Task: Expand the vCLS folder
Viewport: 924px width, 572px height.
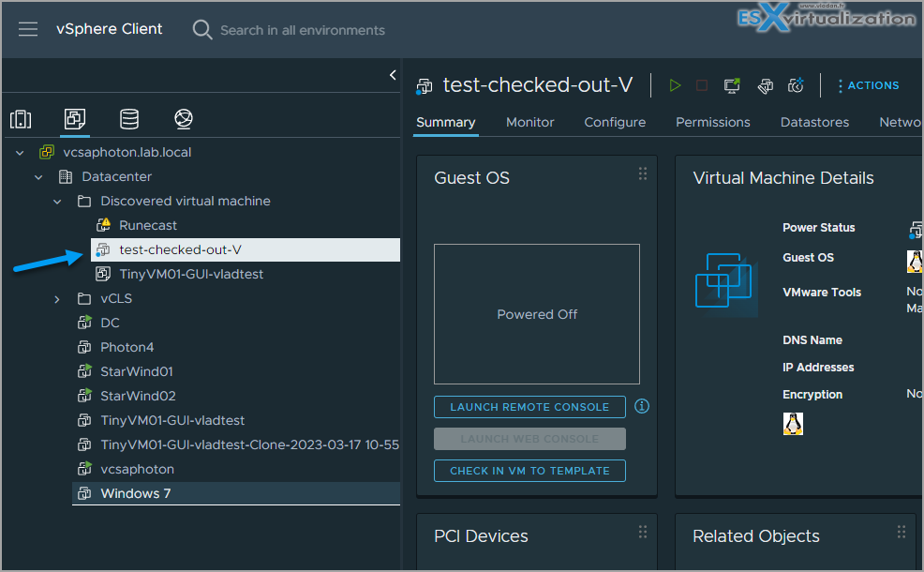Action: pos(57,299)
